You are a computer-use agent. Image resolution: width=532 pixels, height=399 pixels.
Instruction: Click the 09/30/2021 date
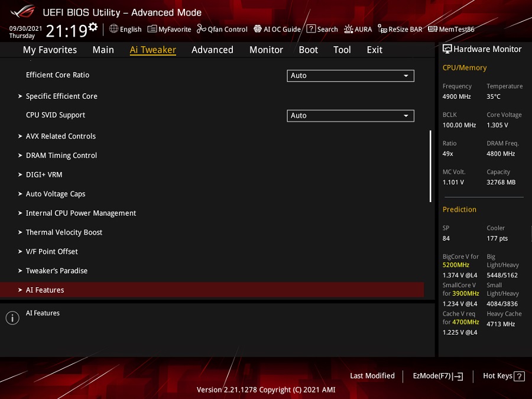(x=25, y=28)
